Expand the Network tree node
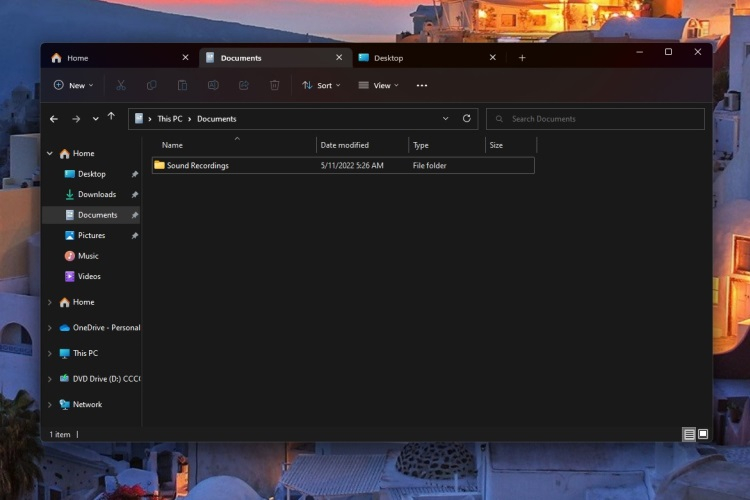The height and width of the screenshot is (500, 750). (50, 405)
